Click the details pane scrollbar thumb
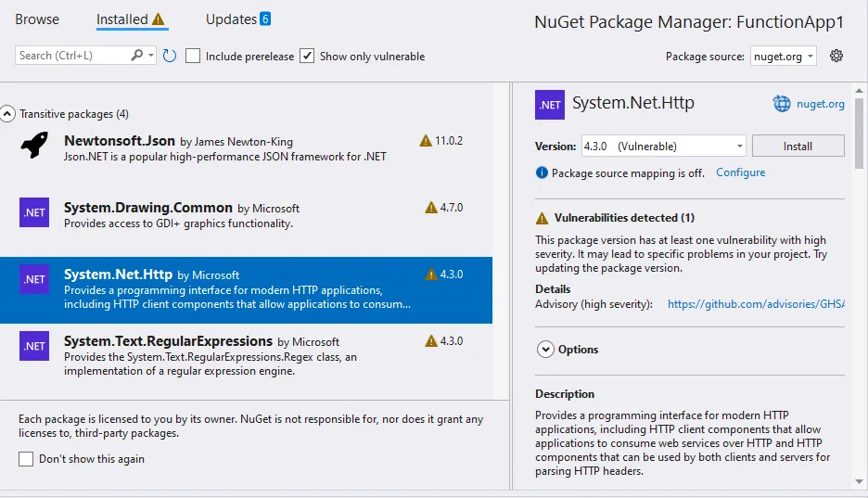Image resolution: width=868 pixels, height=498 pixels. coord(859,133)
